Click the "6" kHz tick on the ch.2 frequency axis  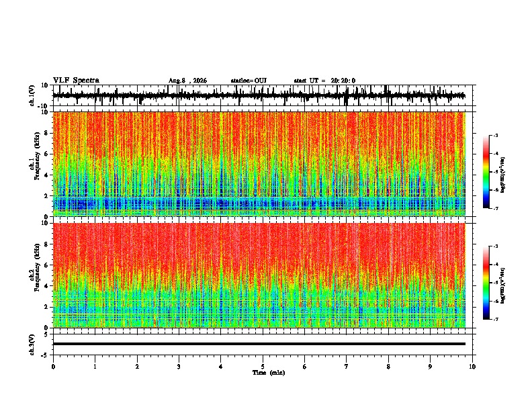tap(46, 265)
